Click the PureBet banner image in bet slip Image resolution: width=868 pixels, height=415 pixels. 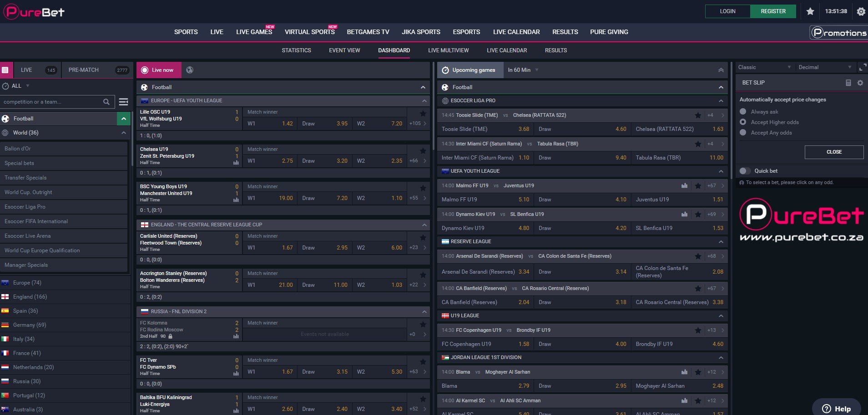pos(801,220)
